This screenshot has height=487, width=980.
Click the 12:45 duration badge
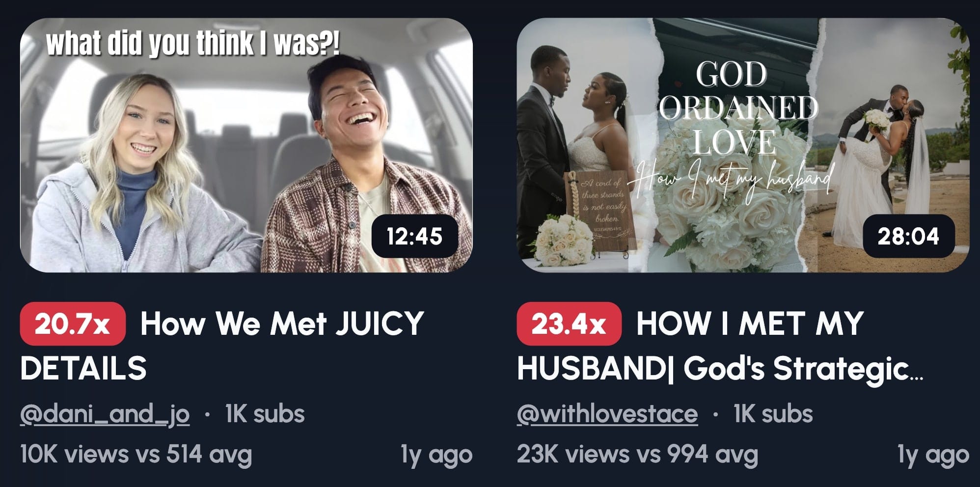(414, 236)
